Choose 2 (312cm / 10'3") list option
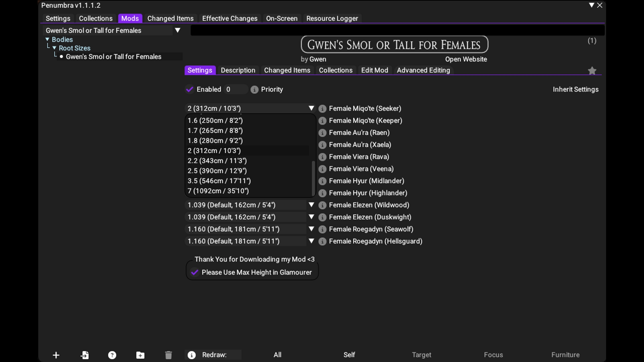Image resolution: width=644 pixels, height=362 pixels. coord(248,150)
